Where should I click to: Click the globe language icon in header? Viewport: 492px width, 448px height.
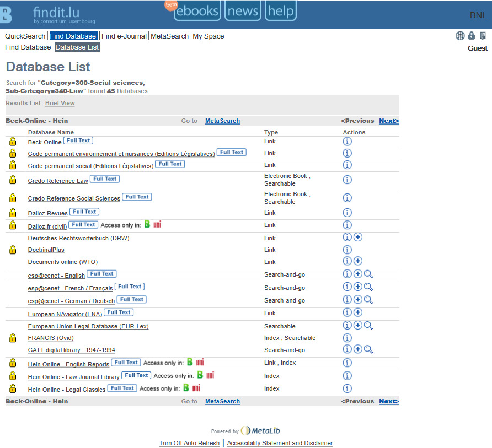(x=460, y=36)
